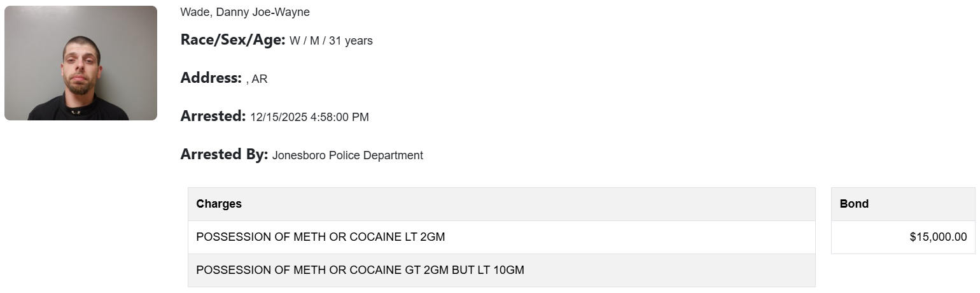Image resolution: width=980 pixels, height=293 pixels.
Task: Click the race letter W
Action: tap(295, 41)
